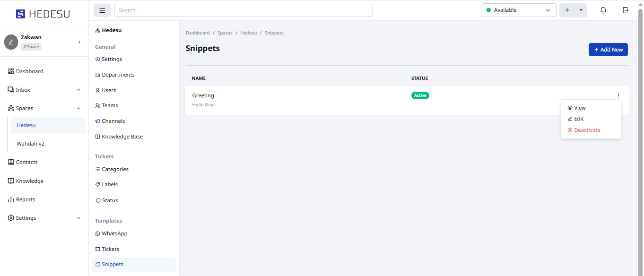Click the Add New button
Image resolution: width=644 pixels, height=276 pixels.
point(608,50)
